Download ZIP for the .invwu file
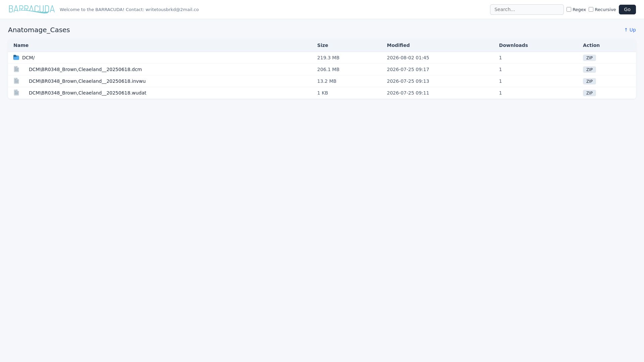This screenshot has height=362, width=644. 589,81
